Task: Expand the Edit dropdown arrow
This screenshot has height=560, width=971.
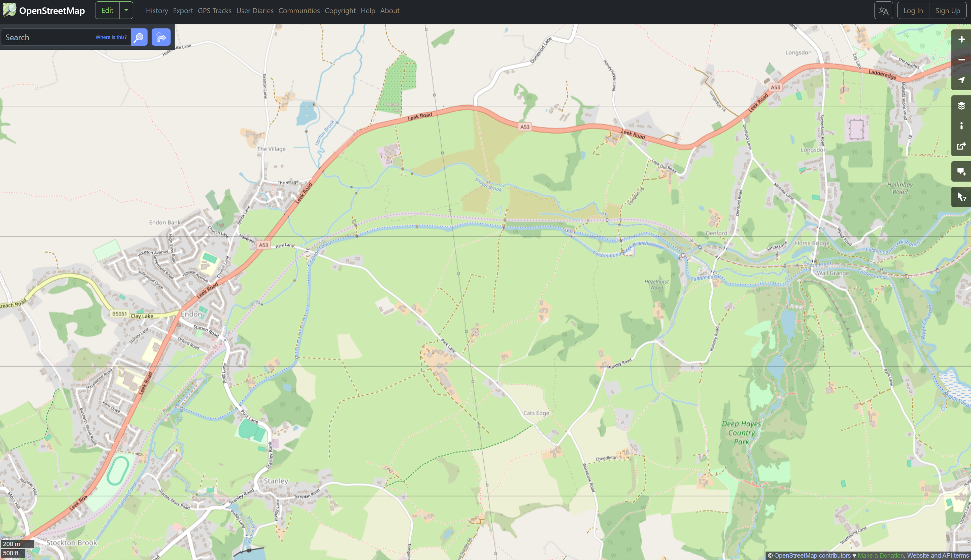Action: [126, 10]
